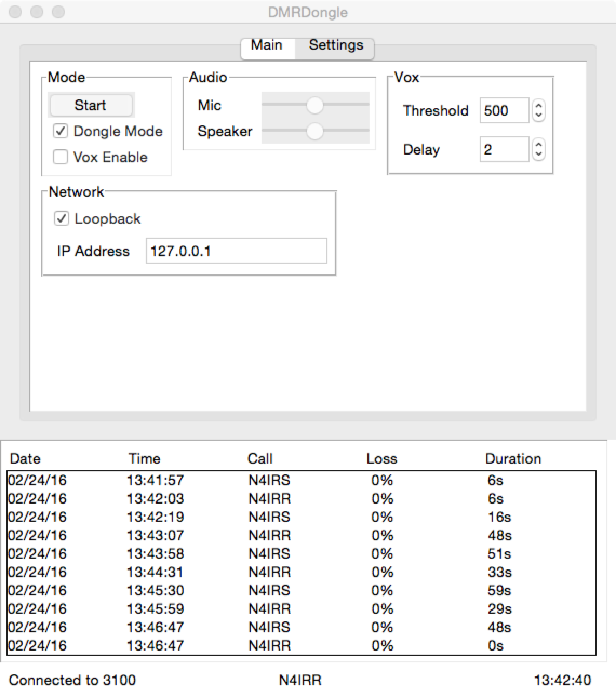Increase the Vox Delay stepper value
The height and width of the screenshot is (697, 616).
pos(538,144)
